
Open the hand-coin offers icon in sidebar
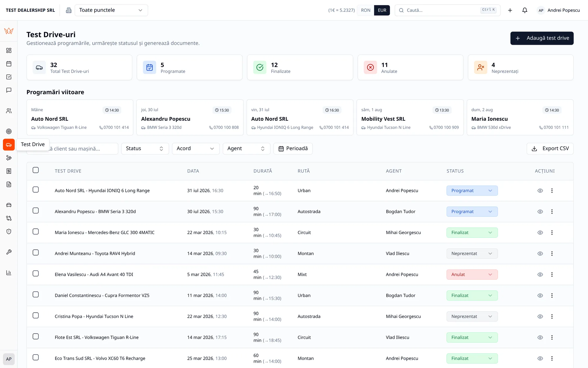tap(9, 158)
